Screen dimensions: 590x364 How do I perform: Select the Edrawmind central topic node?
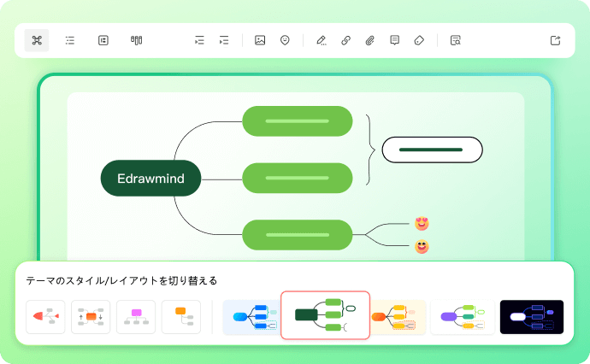click(150, 179)
